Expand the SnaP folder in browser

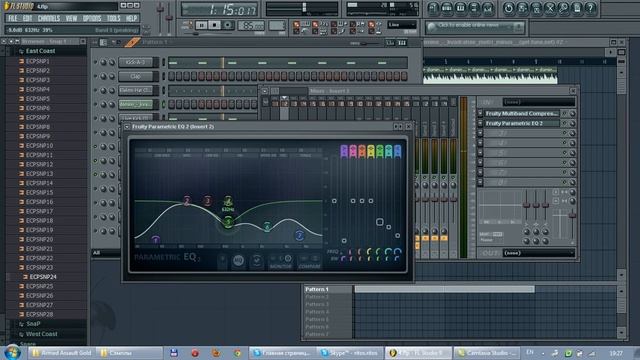33,324
